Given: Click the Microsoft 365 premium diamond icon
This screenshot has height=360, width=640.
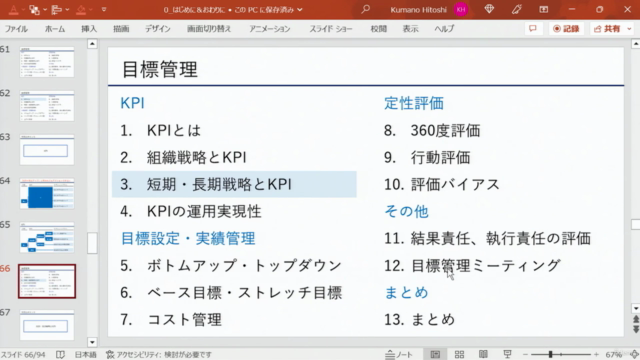Looking at the screenshot, I should point(489,9).
